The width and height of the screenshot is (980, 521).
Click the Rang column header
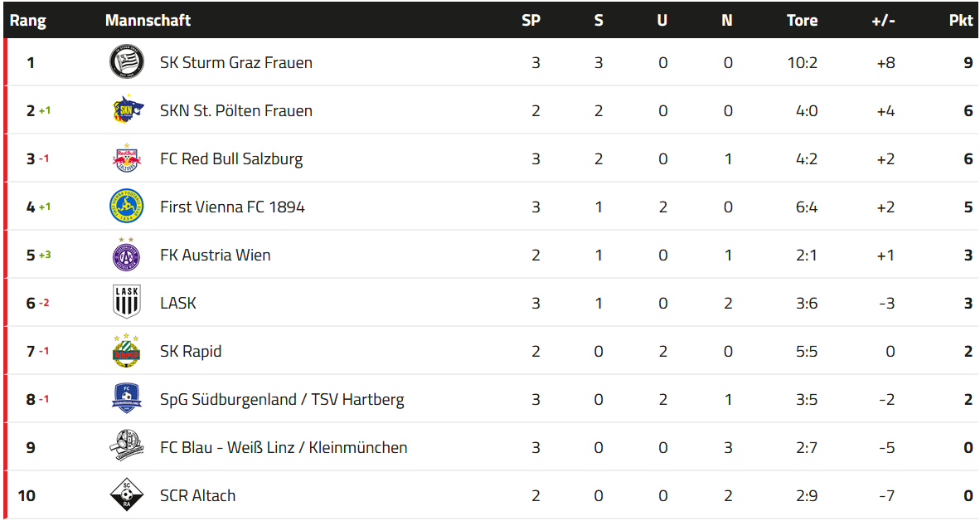click(x=27, y=21)
